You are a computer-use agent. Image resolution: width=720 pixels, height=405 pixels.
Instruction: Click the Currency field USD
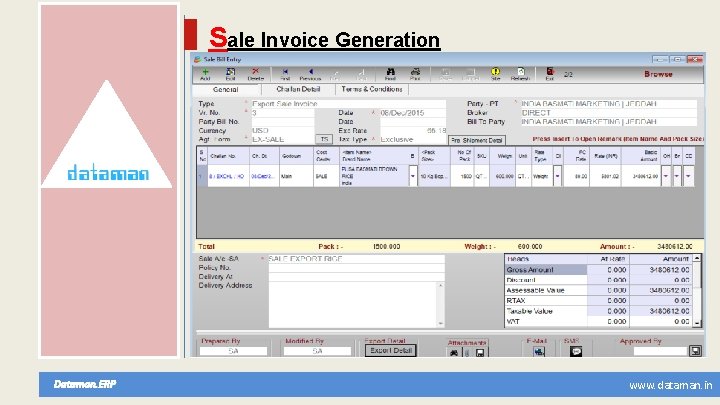click(283, 130)
